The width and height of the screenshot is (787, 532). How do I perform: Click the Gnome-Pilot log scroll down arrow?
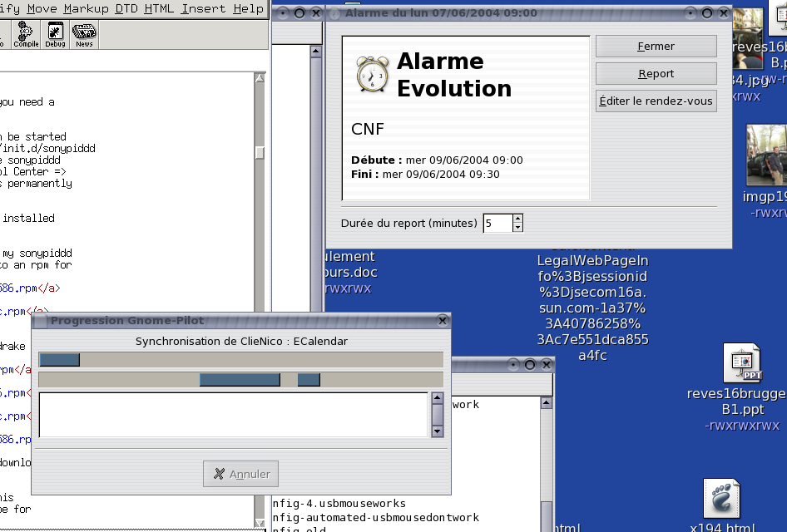tap(437, 431)
